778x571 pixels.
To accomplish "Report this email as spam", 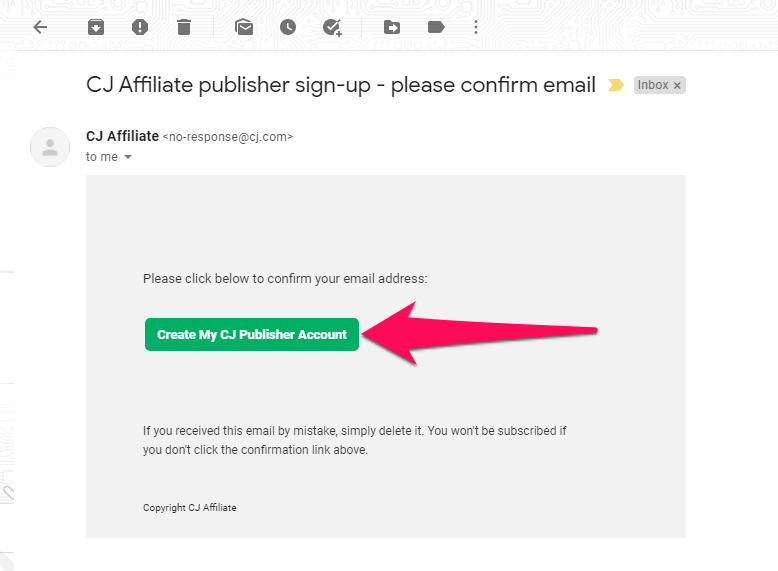I will pyautogui.click(x=140, y=27).
